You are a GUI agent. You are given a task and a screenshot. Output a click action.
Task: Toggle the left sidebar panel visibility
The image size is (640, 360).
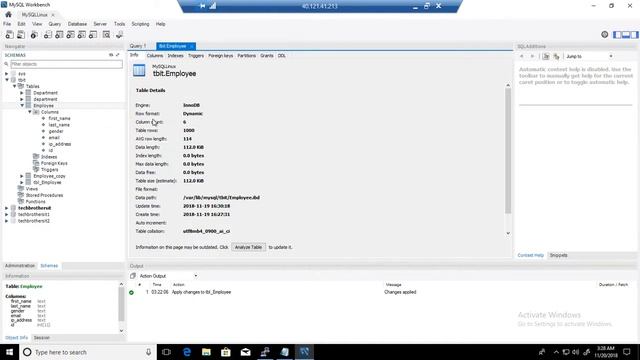pos(617,35)
